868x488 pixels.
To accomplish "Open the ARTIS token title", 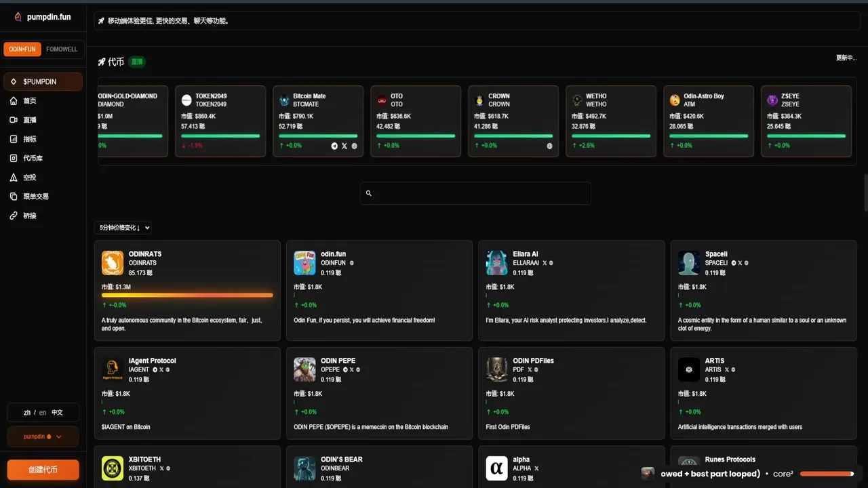I will point(715,361).
